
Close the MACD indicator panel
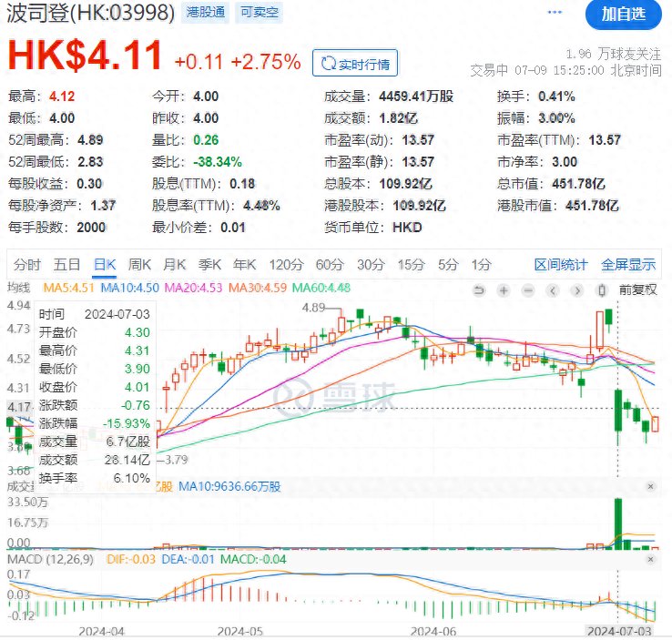coord(650,557)
